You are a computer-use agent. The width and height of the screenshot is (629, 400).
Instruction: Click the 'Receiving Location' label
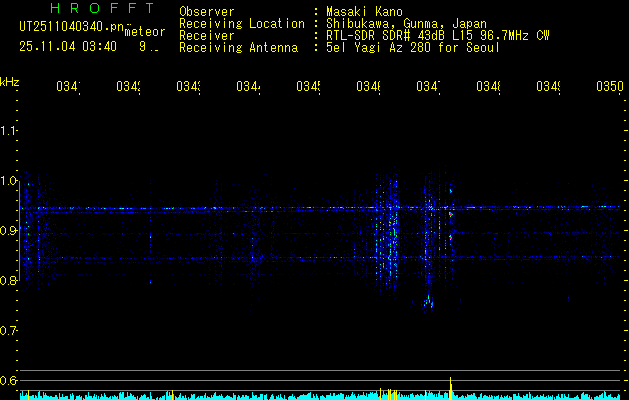[x=242, y=24]
